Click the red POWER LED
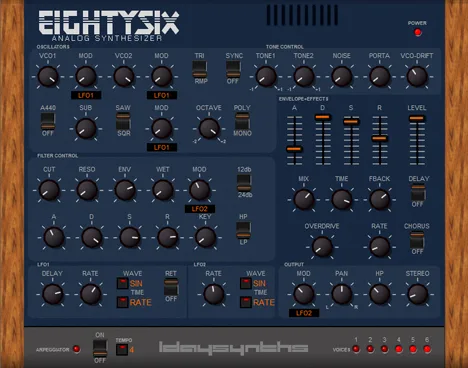The height and width of the screenshot is (368, 468). coord(417,32)
